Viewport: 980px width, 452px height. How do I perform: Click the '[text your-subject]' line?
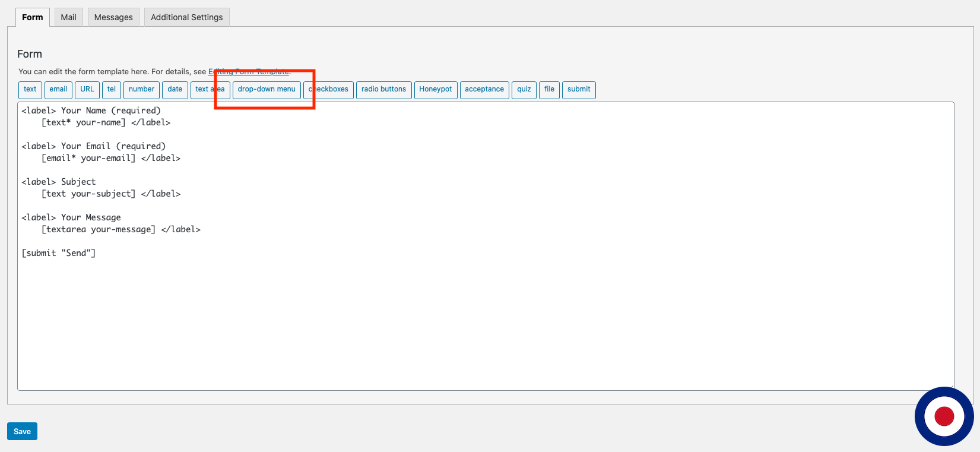point(111,194)
